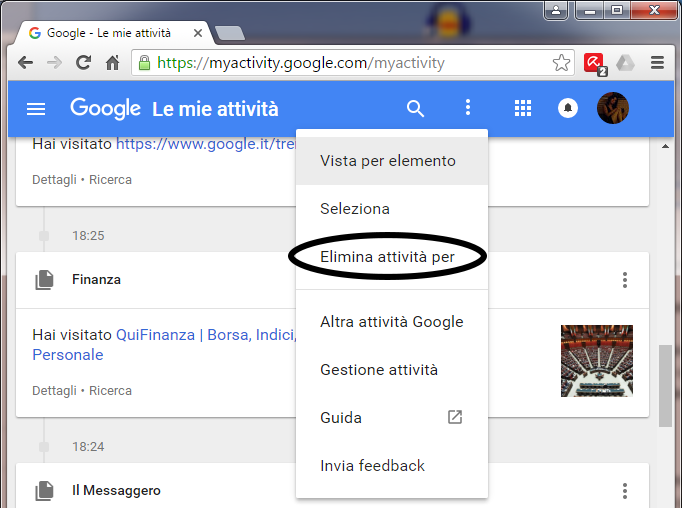Click the Le mie attività header title
Viewport: 682px width, 508px height.
[x=215, y=109]
